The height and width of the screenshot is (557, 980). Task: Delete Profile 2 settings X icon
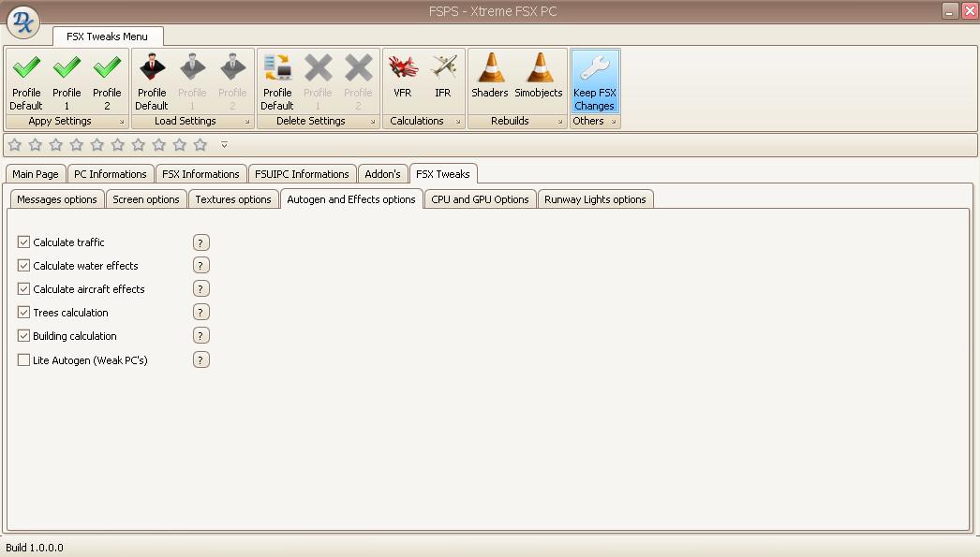(358, 67)
